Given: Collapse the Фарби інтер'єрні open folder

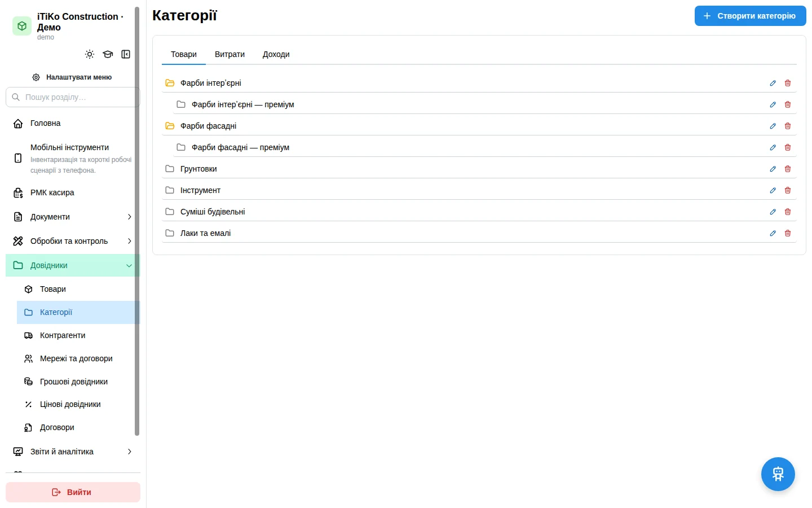Looking at the screenshot, I should pos(170,83).
